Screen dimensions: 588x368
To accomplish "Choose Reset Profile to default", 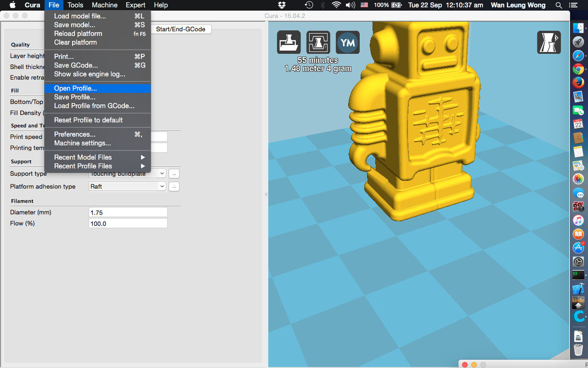I will pyautogui.click(x=97, y=120).
